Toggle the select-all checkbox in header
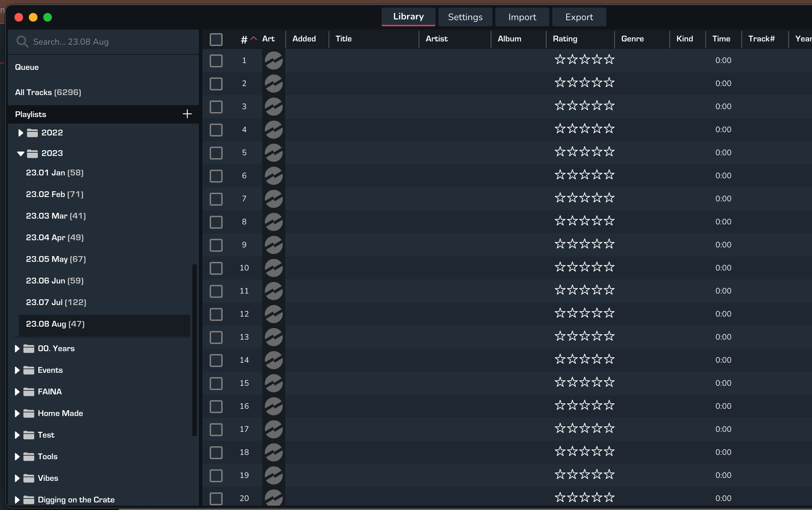The width and height of the screenshot is (812, 510). (x=216, y=40)
